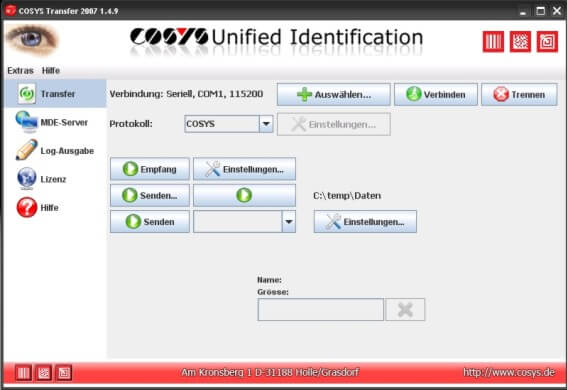Click the 2D code icon in footer
The width and height of the screenshot is (567, 390).
click(x=44, y=373)
